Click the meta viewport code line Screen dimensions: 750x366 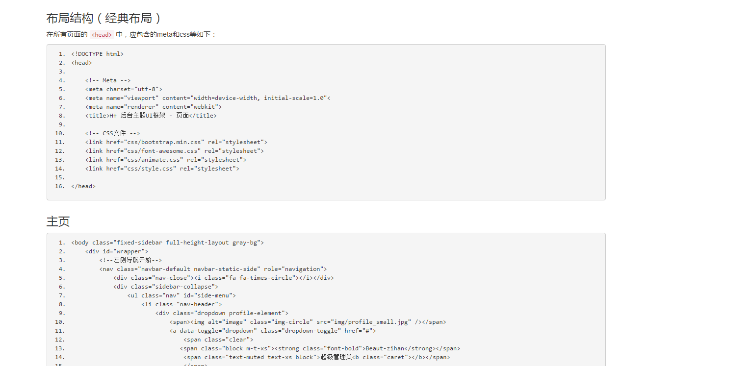[x=208, y=98]
